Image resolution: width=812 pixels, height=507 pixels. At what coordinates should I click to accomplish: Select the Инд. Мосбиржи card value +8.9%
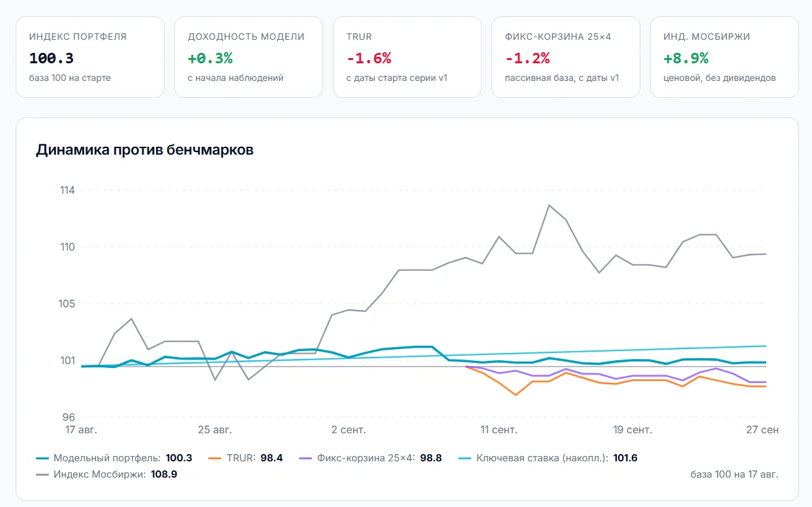[686, 59]
